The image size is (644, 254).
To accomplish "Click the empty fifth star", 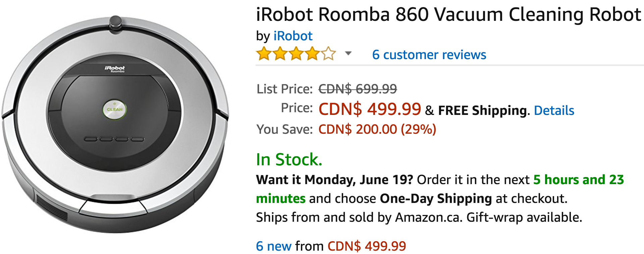I will (329, 54).
